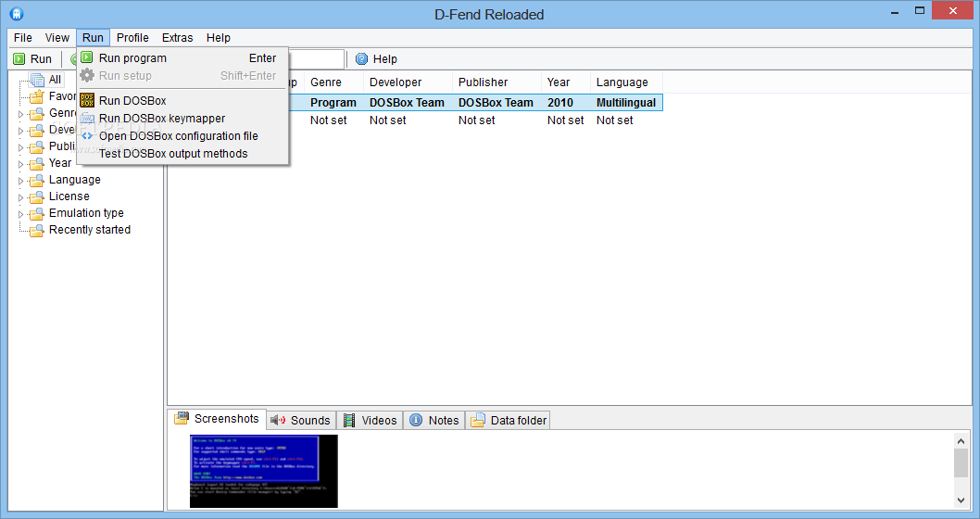Select the Year tree folder

pyautogui.click(x=60, y=162)
